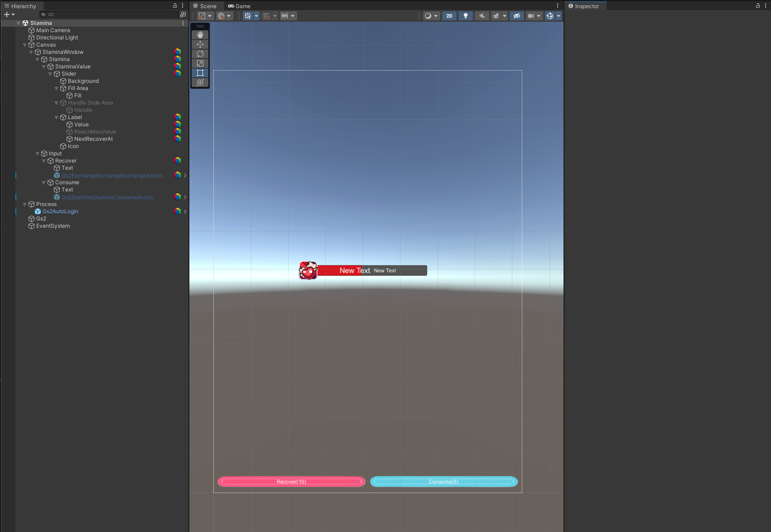Click the add GameObject plus icon
This screenshot has height=532, width=771.
[x=6, y=14]
